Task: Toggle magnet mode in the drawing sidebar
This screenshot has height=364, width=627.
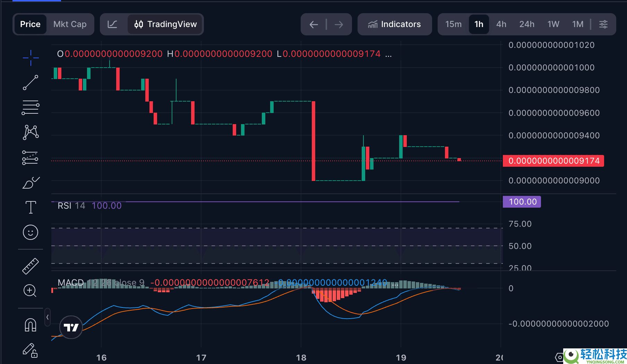Action: [31, 324]
